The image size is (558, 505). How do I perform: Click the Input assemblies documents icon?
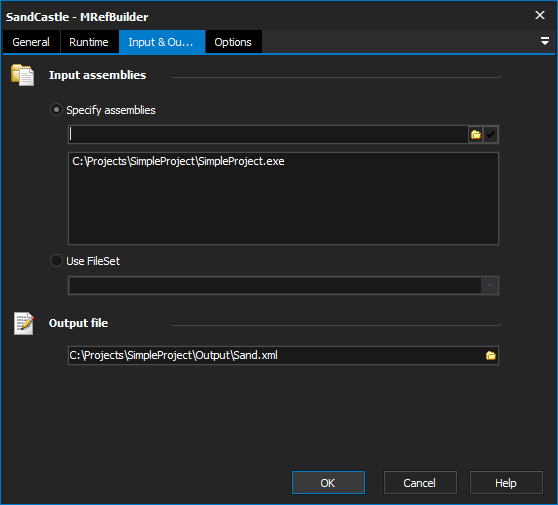(x=22, y=75)
